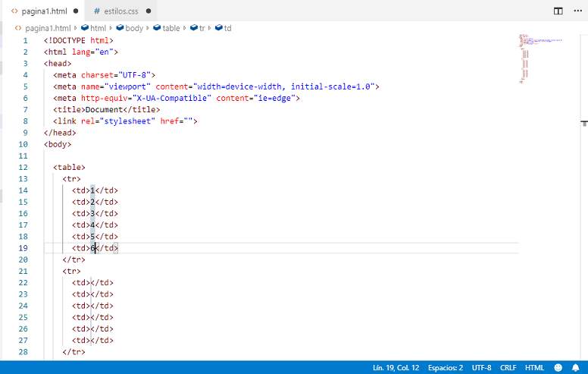This screenshot has height=374, width=588.
Task: Click the viewport meta content value
Action: (284, 86)
